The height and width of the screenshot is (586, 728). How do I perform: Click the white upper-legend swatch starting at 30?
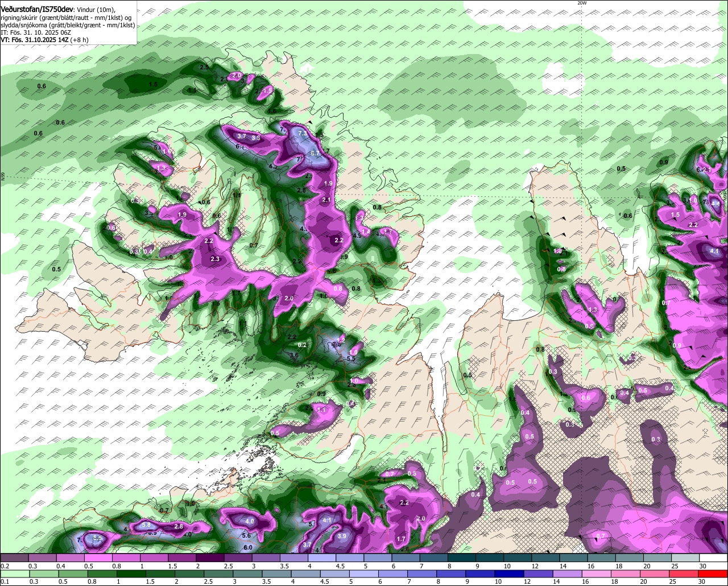pos(714,558)
